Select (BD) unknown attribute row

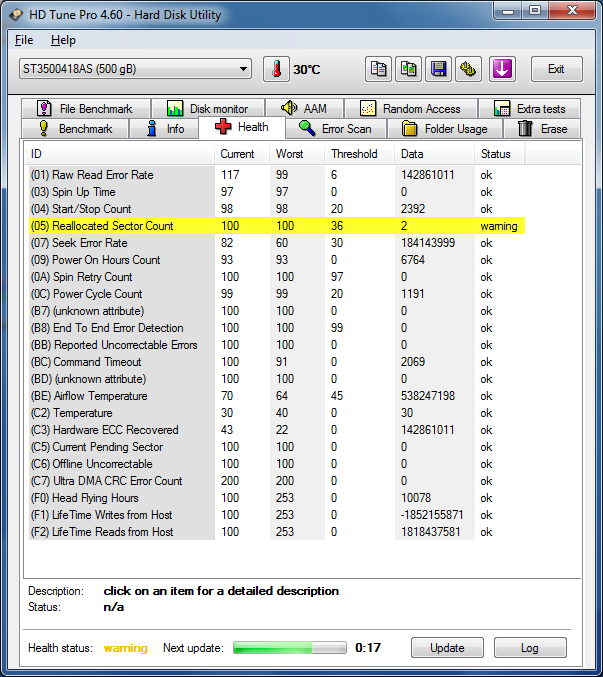click(x=277, y=379)
